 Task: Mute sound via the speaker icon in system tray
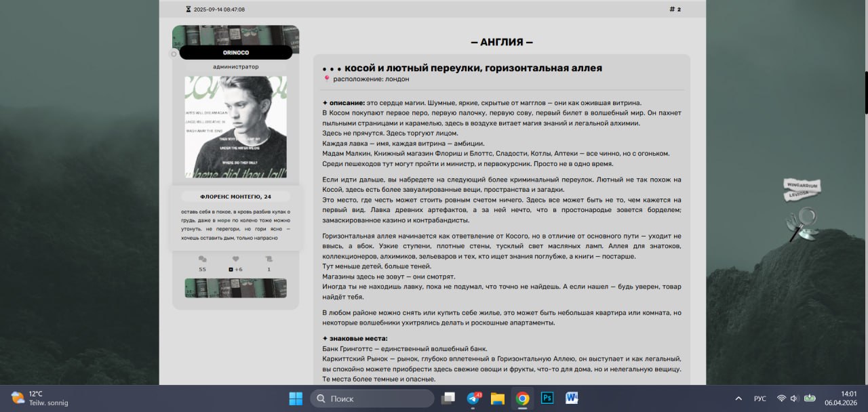[793, 398]
